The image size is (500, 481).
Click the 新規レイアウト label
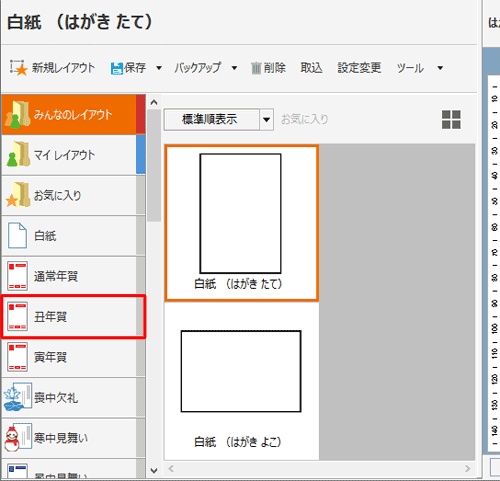(63, 68)
